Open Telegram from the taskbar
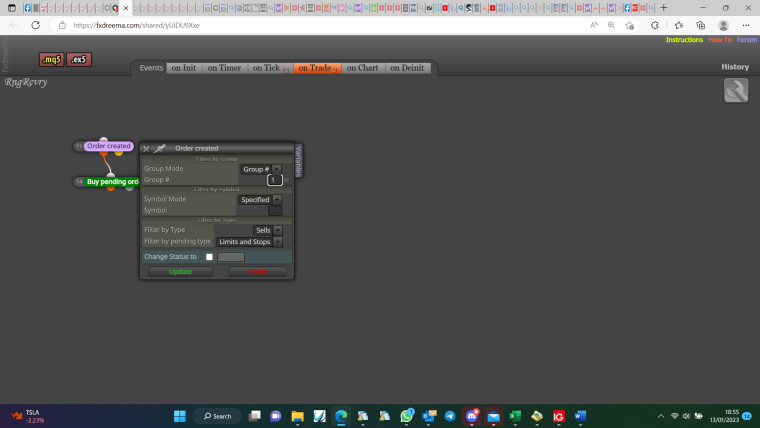Viewport: 760px width, 428px height. click(450, 416)
